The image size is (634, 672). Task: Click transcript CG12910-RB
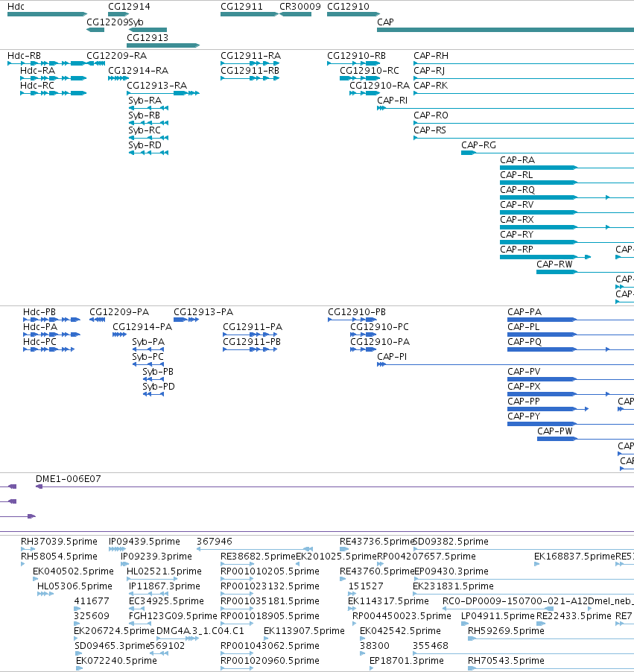[353, 63]
